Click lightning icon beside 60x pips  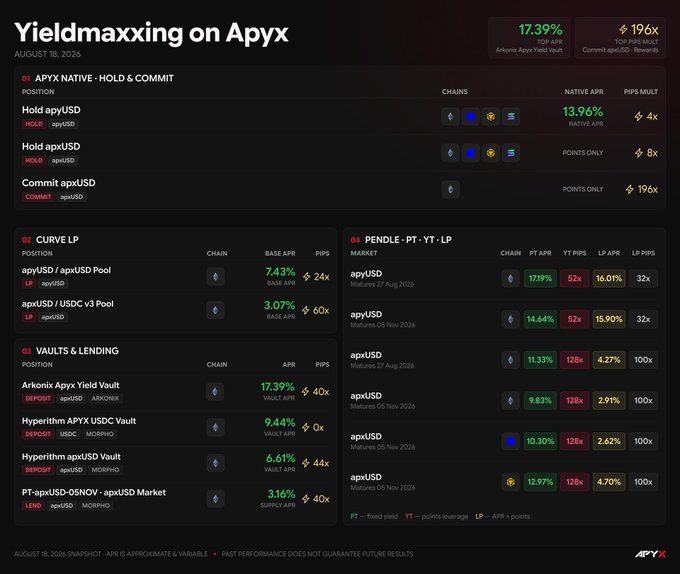click(306, 310)
